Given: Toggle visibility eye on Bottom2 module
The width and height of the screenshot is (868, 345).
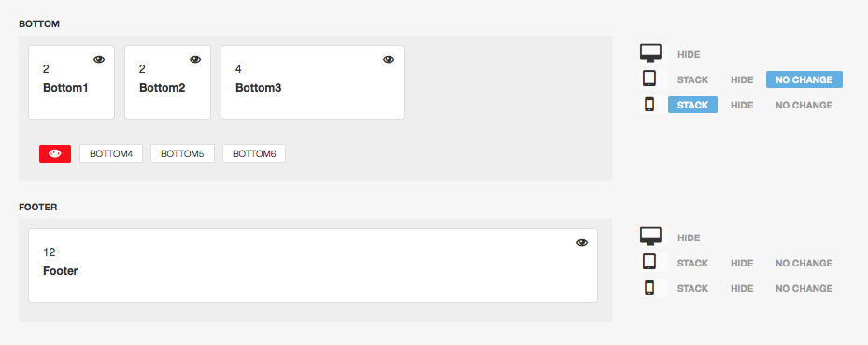Looking at the screenshot, I should point(195,60).
